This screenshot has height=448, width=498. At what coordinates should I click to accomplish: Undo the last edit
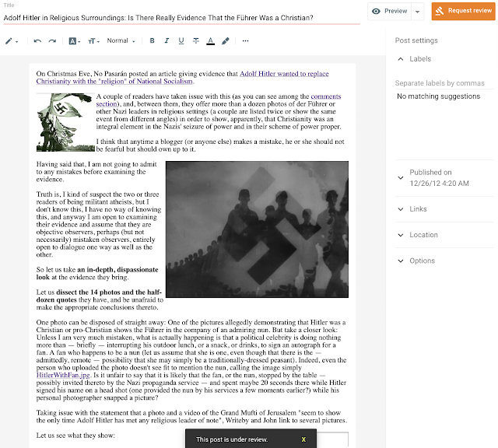[x=37, y=41]
